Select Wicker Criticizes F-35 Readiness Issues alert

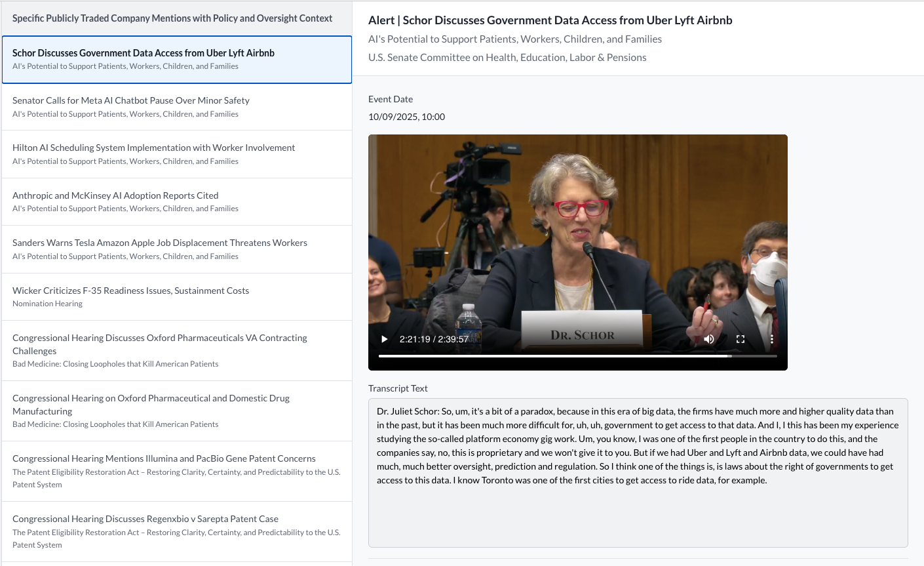coord(177,297)
